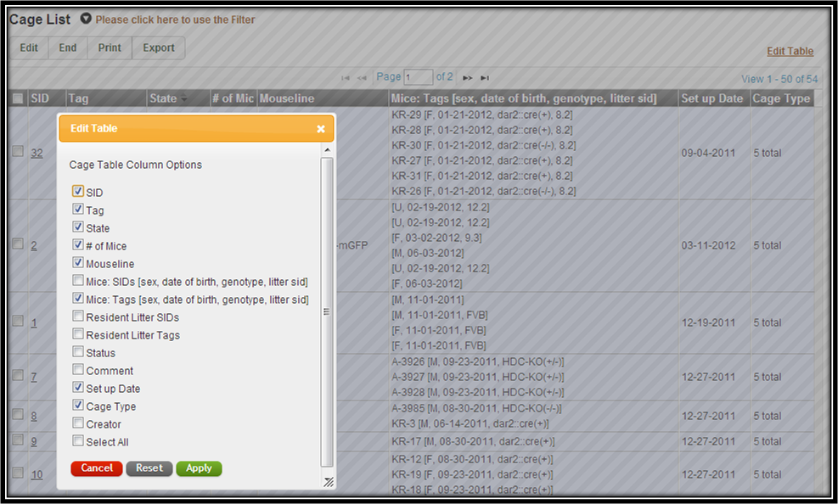Click the Print toolbar button
The image size is (838, 504).
pos(110,48)
